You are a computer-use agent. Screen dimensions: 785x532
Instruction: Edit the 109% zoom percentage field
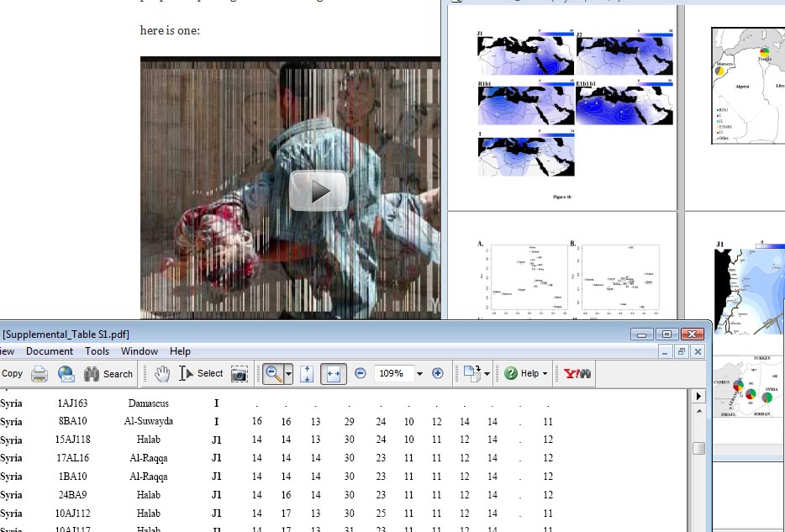[393, 373]
